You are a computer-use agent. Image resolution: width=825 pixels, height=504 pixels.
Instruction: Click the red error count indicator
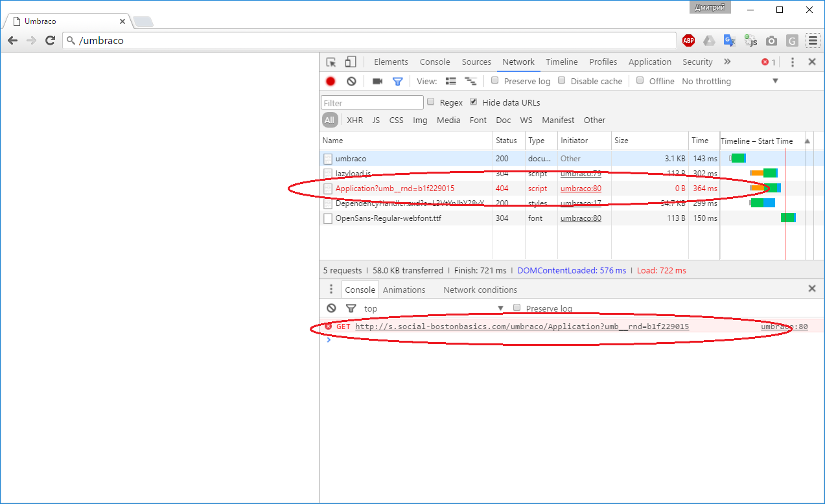coord(769,62)
